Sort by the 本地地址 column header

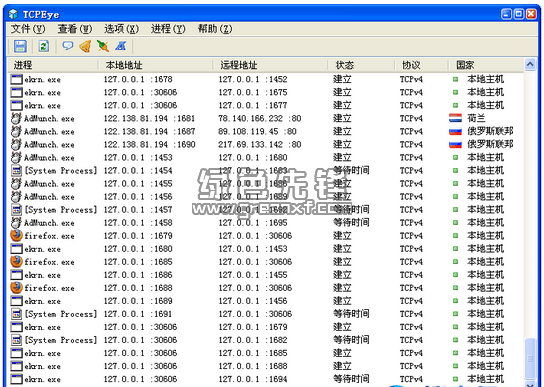[155, 65]
